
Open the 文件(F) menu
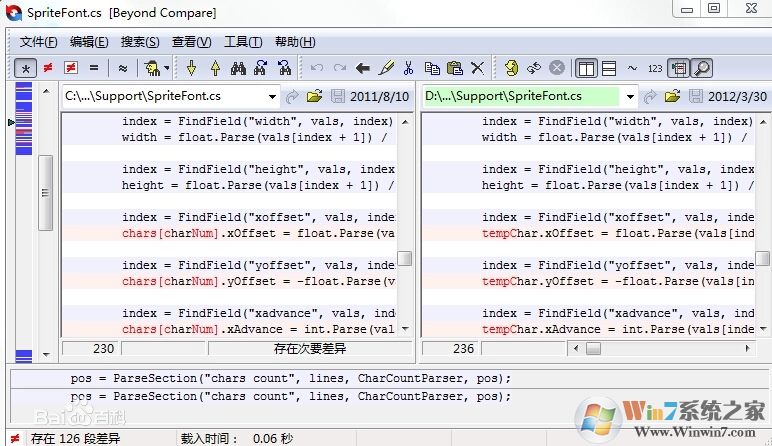(x=38, y=42)
